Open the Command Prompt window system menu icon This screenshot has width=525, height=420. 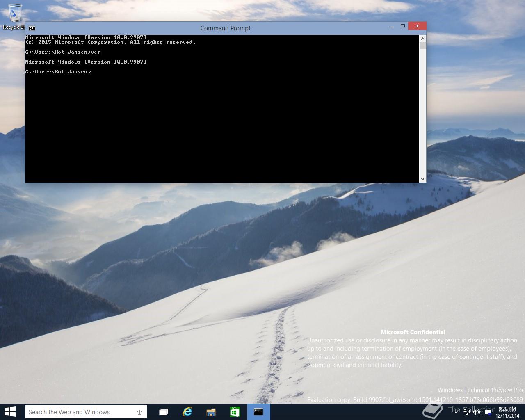click(x=32, y=28)
